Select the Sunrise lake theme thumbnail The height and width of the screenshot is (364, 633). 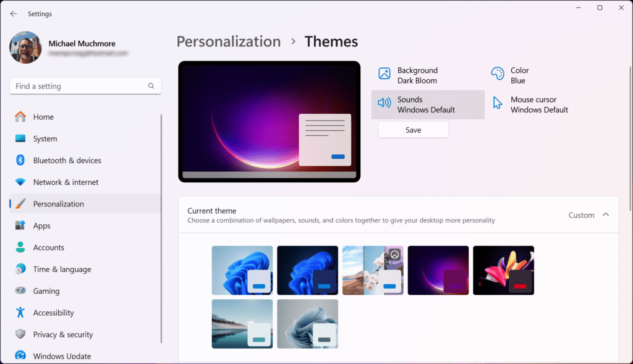point(242,324)
